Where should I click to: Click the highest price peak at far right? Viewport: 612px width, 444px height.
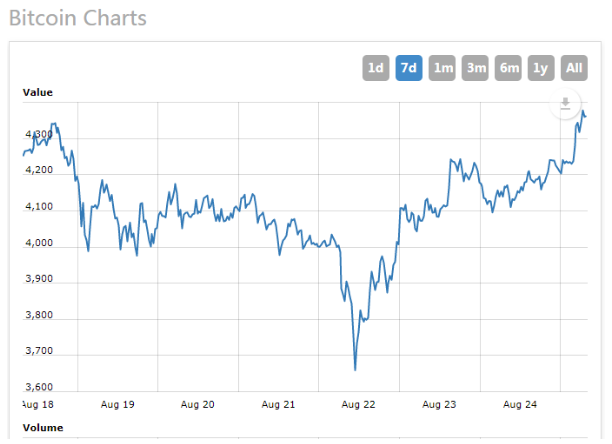click(581, 112)
